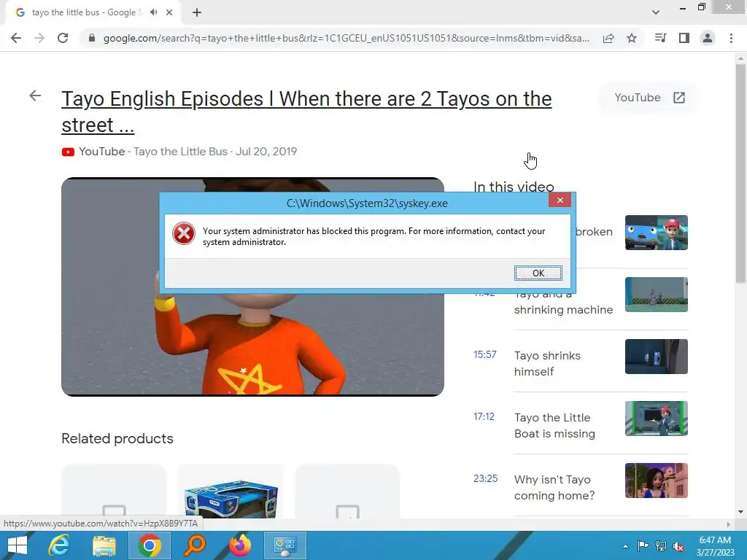Open the tab search dropdown chevron
Viewport: 747px width, 560px height.
[656, 12]
